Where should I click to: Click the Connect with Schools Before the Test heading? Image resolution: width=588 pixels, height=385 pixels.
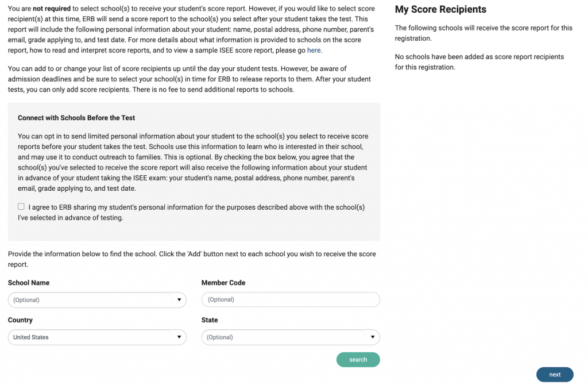click(76, 118)
